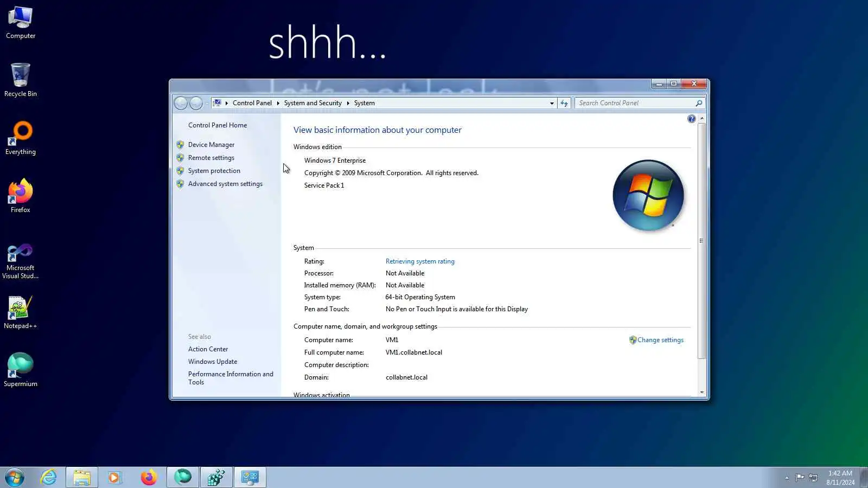Open Help with the question mark icon
The height and width of the screenshot is (488, 868).
pyautogui.click(x=691, y=119)
